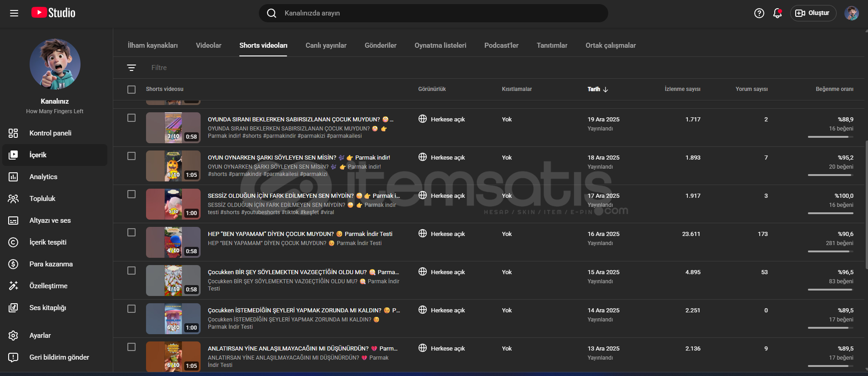868x376 pixels.
Task: Open the notifications bell
Action: tap(777, 13)
